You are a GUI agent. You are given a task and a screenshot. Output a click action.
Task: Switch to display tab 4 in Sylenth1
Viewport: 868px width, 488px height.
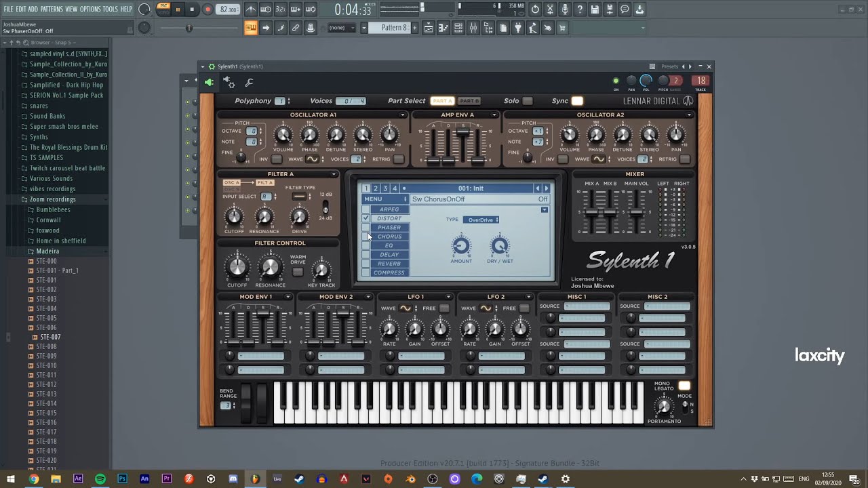(395, 188)
